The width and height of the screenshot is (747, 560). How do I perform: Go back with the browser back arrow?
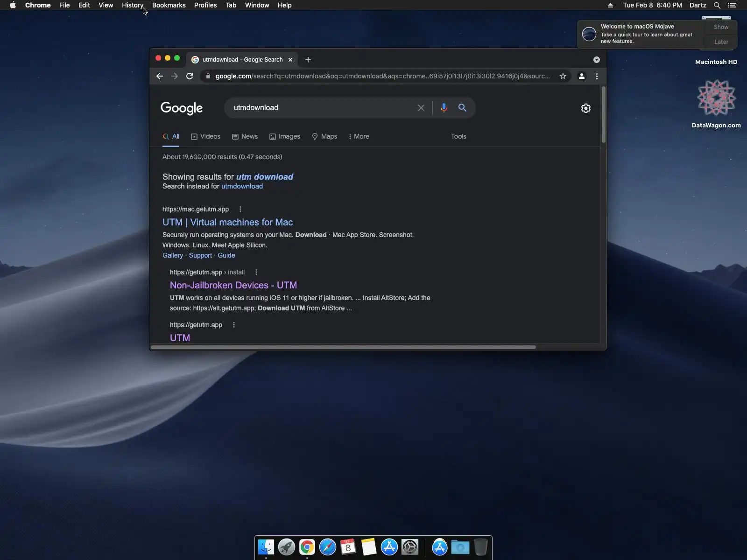[160, 76]
